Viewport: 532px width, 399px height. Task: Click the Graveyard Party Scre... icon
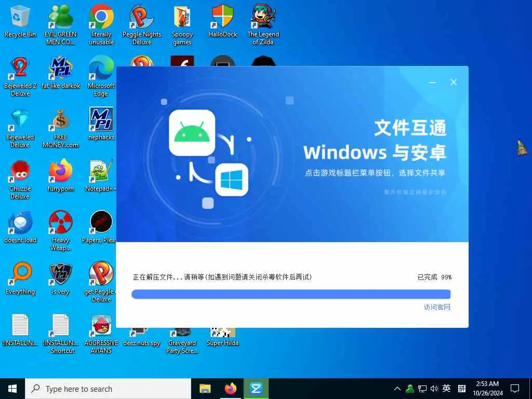182,341
